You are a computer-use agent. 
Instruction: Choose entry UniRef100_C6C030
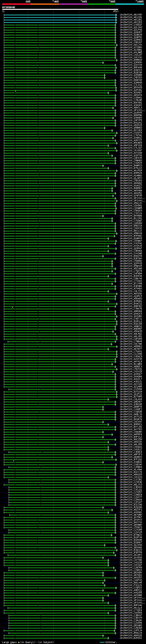[131, 58]
